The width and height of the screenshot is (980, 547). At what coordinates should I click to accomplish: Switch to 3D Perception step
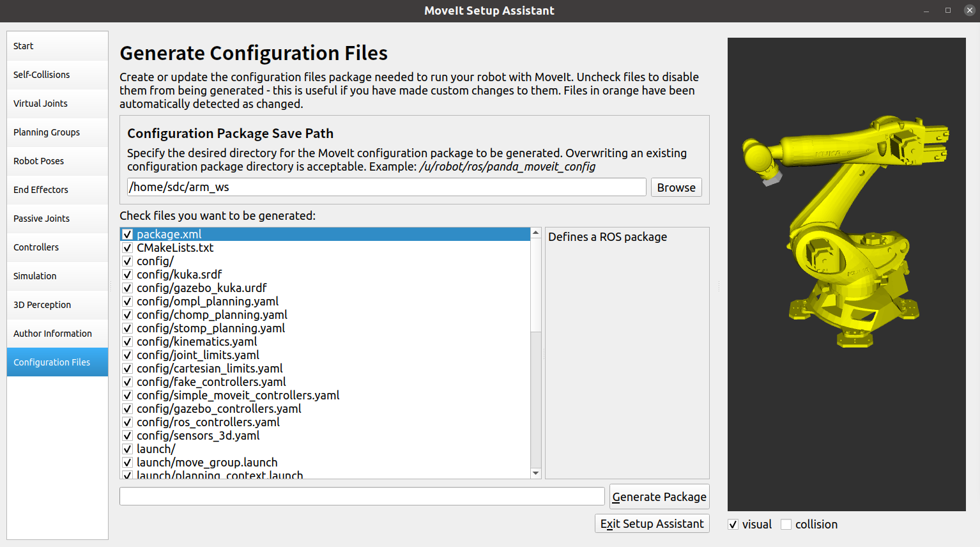click(57, 305)
